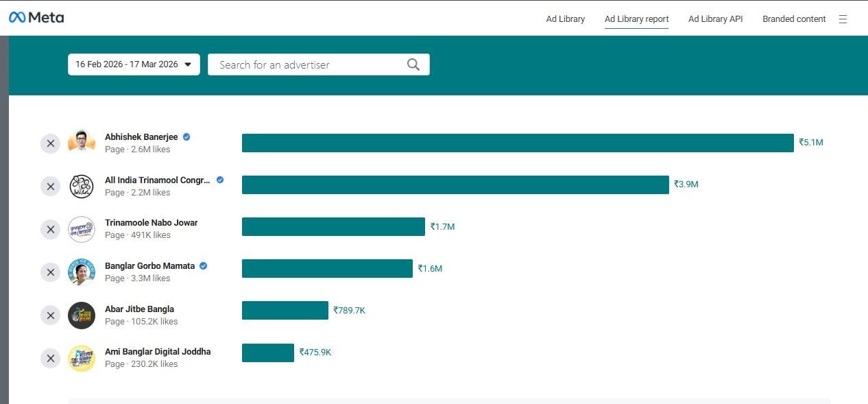Viewport: 868px width, 404px height.
Task: Click the Meta logo
Action: pos(36,18)
